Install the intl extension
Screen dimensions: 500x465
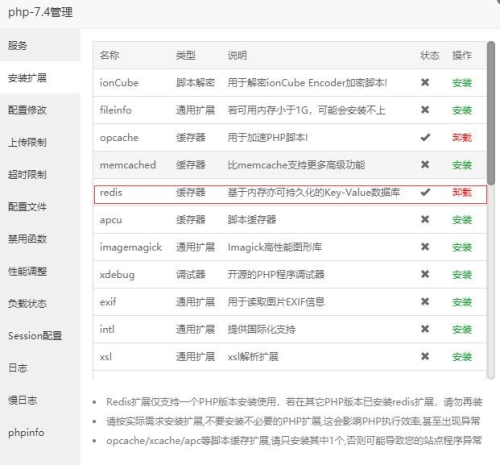(x=462, y=329)
